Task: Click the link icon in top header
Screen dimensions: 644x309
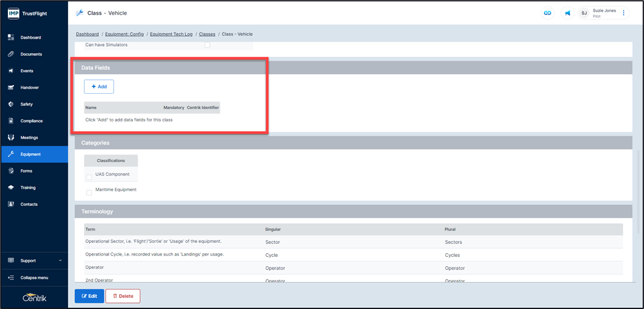Action: tap(547, 13)
